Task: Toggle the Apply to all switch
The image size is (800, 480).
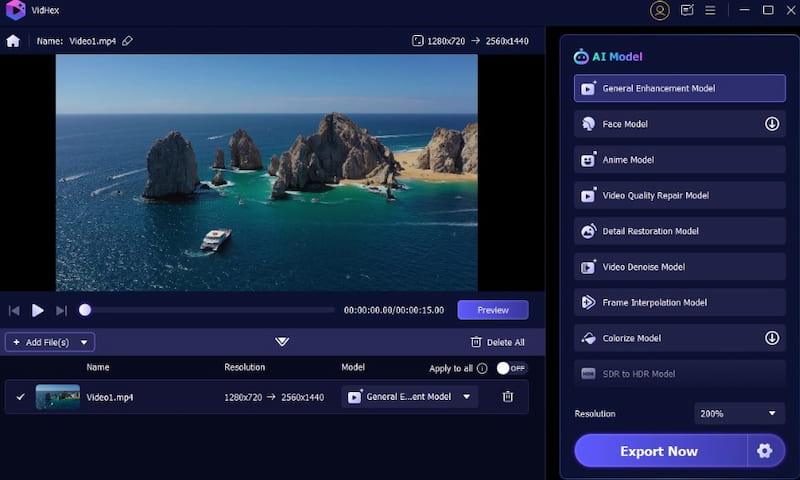Action: pyautogui.click(x=512, y=368)
